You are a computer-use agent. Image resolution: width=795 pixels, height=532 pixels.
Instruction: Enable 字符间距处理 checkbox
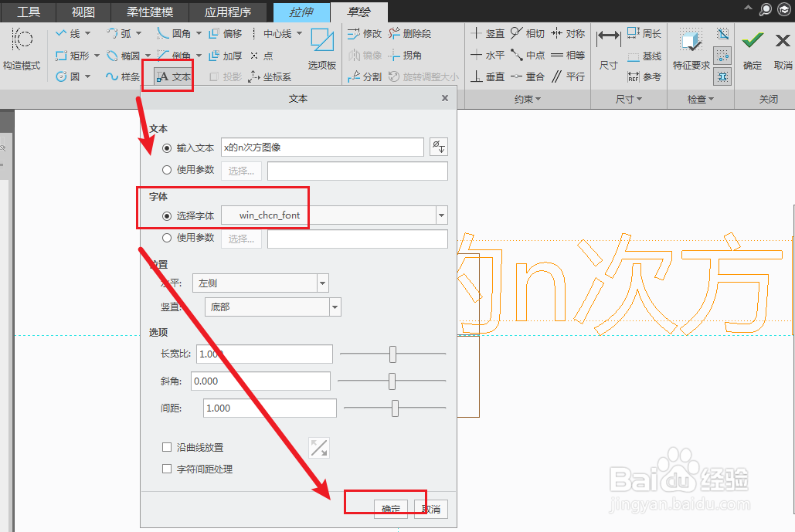167,469
